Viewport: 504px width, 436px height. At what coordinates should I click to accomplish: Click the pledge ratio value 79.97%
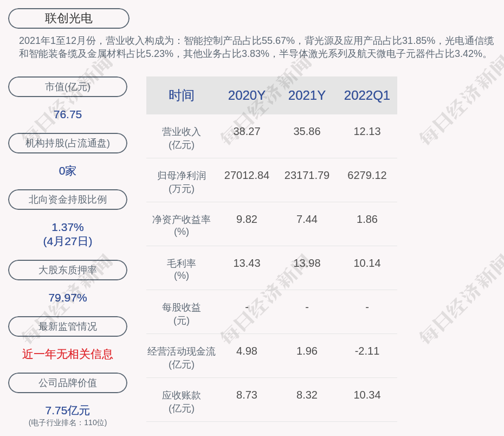point(68,298)
